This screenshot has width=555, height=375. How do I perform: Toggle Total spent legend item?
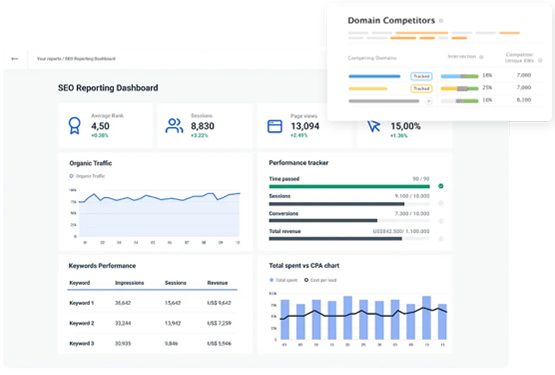284,280
